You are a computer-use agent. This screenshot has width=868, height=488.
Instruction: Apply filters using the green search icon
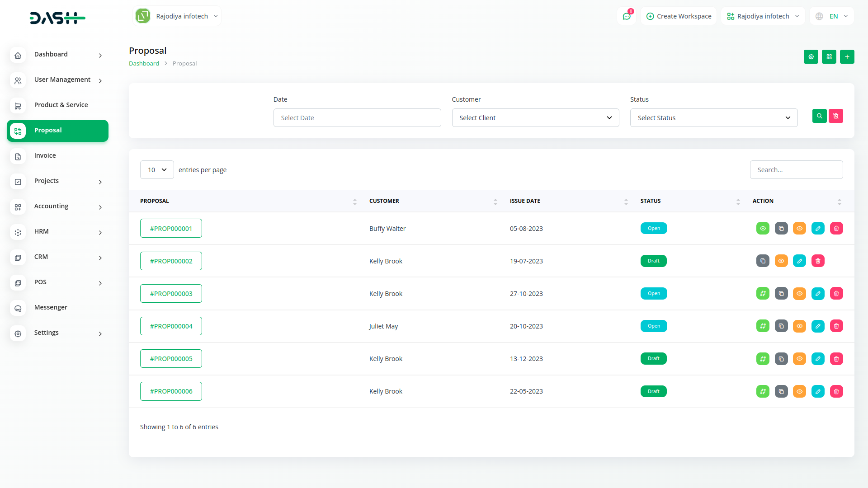pyautogui.click(x=820, y=116)
